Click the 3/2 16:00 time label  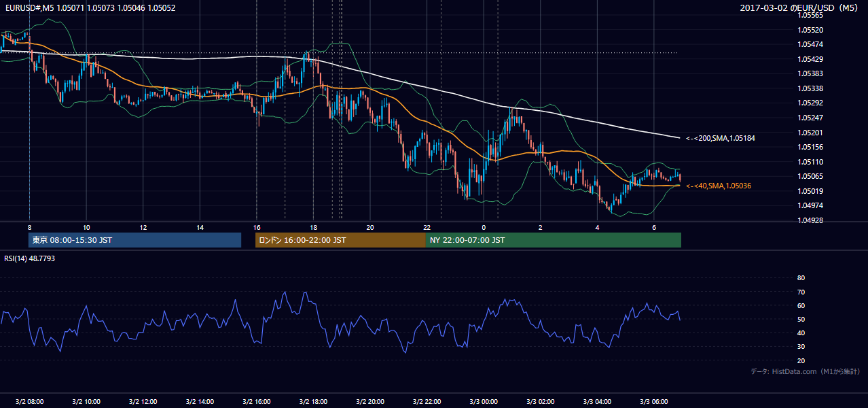(256, 401)
